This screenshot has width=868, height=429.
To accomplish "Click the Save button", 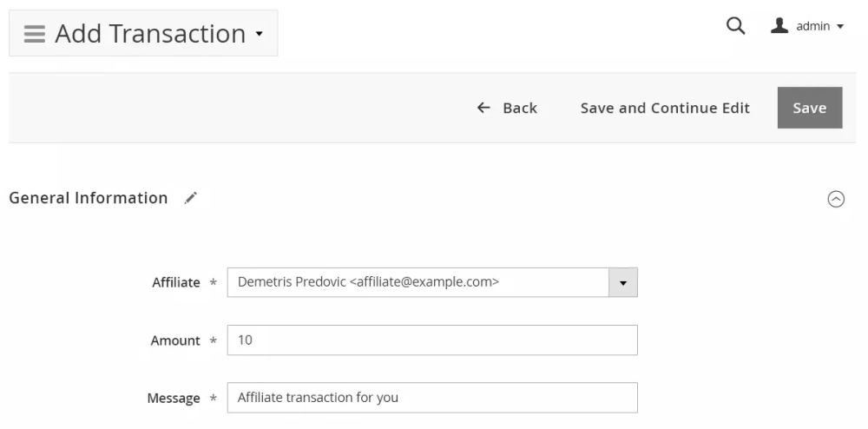I will point(809,108).
